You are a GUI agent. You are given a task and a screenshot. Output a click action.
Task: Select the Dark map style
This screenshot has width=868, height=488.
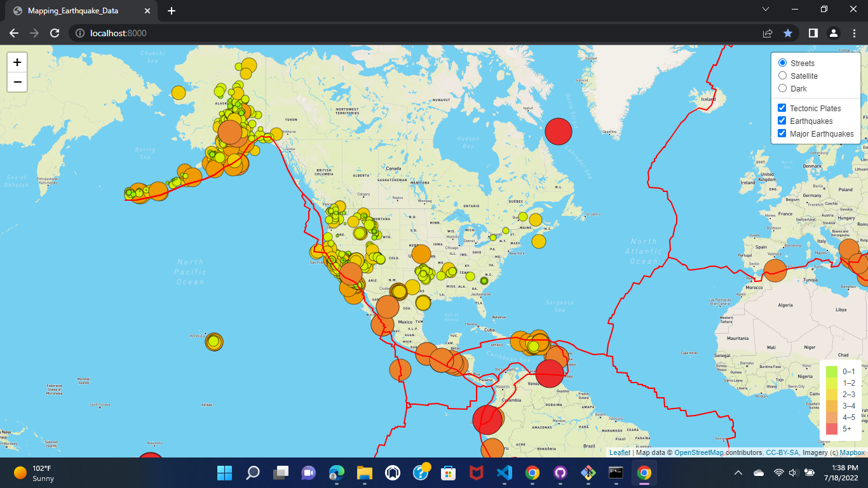click(782, 88)
